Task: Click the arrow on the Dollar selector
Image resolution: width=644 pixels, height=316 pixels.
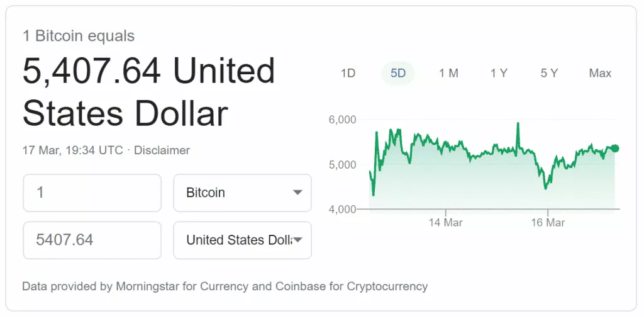Action: (298, 240)
